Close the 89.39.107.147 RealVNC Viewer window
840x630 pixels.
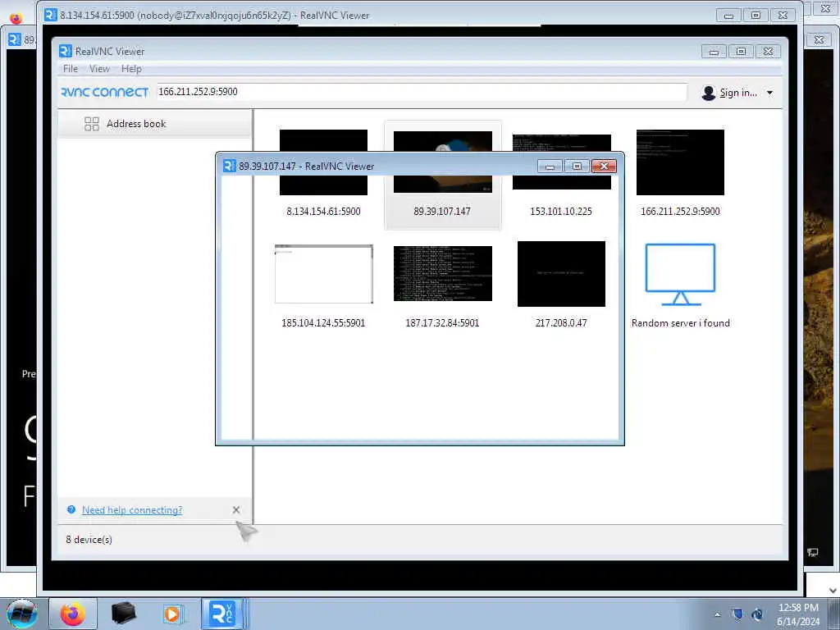(604, 166)
